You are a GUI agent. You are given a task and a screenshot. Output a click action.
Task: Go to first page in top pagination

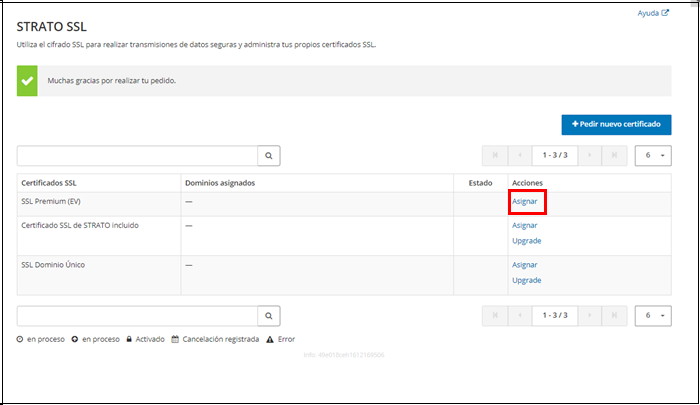coord(495,155)
